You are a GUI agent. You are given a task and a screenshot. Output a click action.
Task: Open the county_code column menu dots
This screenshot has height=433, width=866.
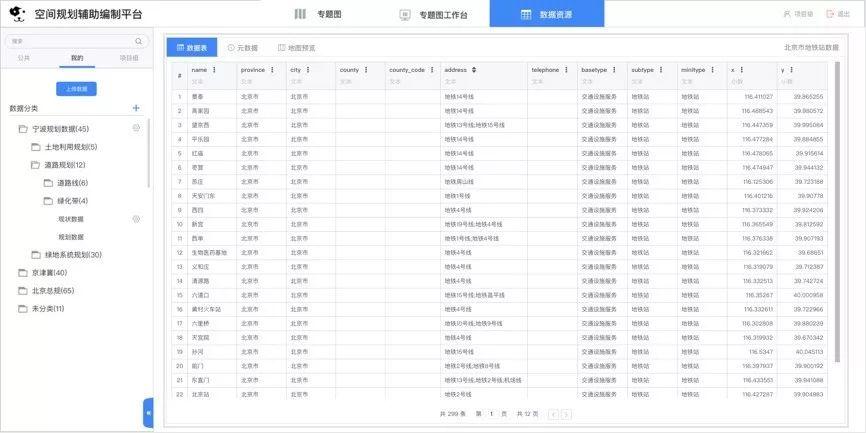[x=432, y=70]
